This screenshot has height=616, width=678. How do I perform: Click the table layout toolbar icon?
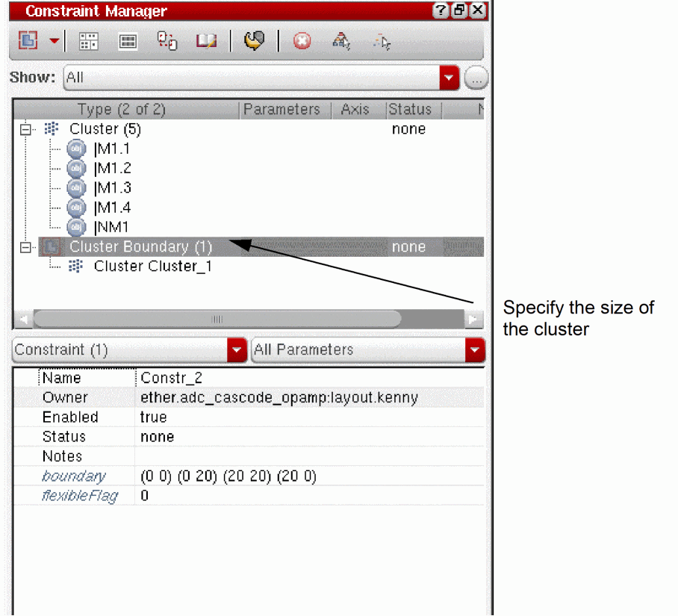pyautogui.click(x=128, y=42)
